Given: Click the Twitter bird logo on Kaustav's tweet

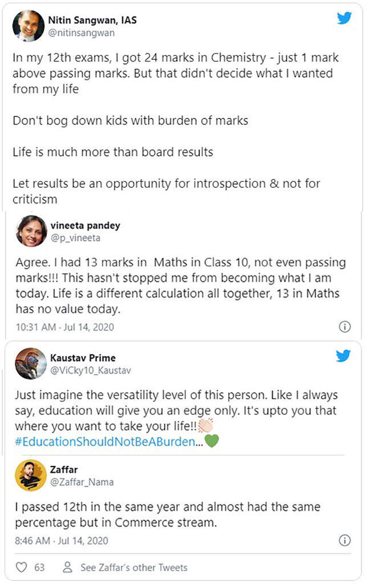Looking at the screenshot, I should tap(344, 356).
